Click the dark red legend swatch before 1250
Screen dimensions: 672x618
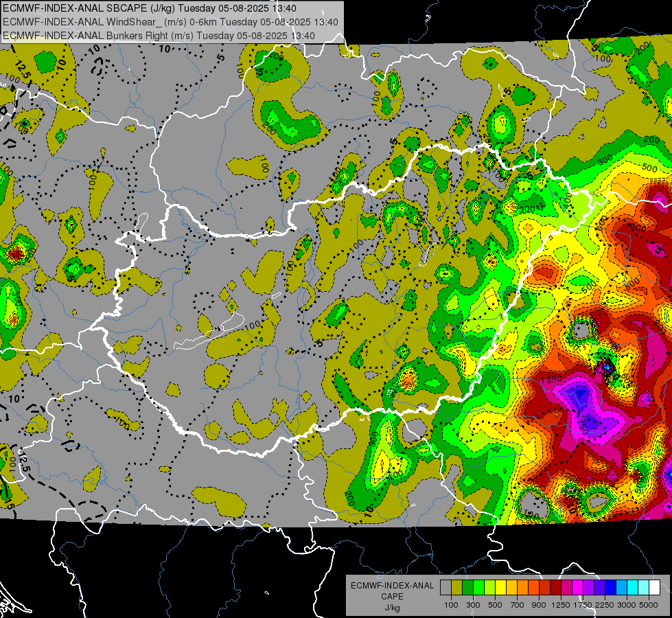tap(556, 588)
